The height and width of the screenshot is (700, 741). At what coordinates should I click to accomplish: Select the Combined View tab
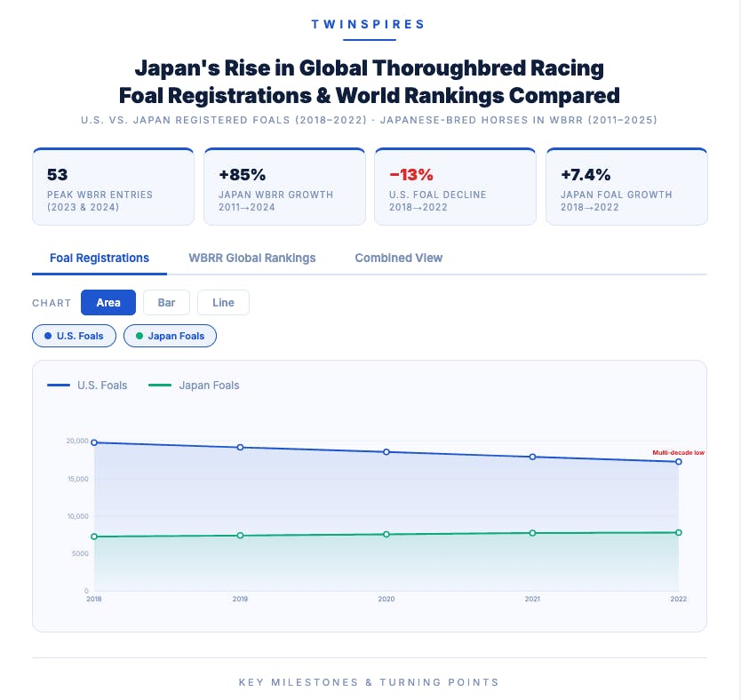click(x=398, y=258)
